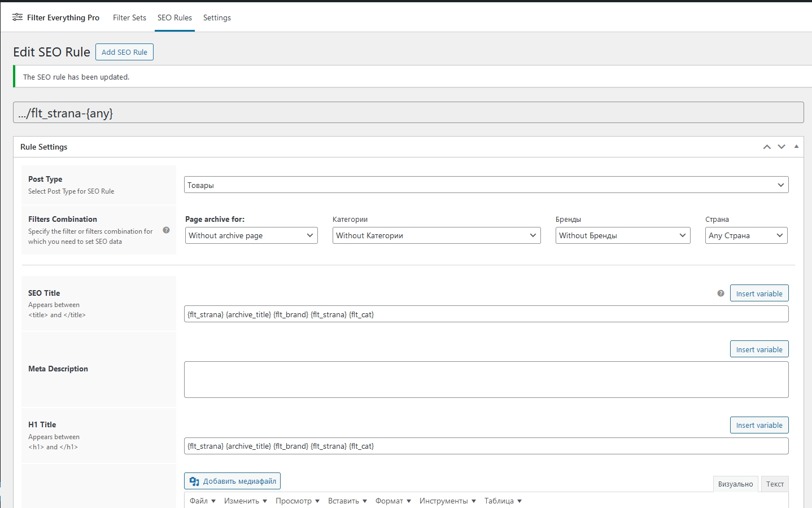This screenshot has width=812, height=508.
Task: Click the Add SEO Rule button
Action: (x=124, y=52)
